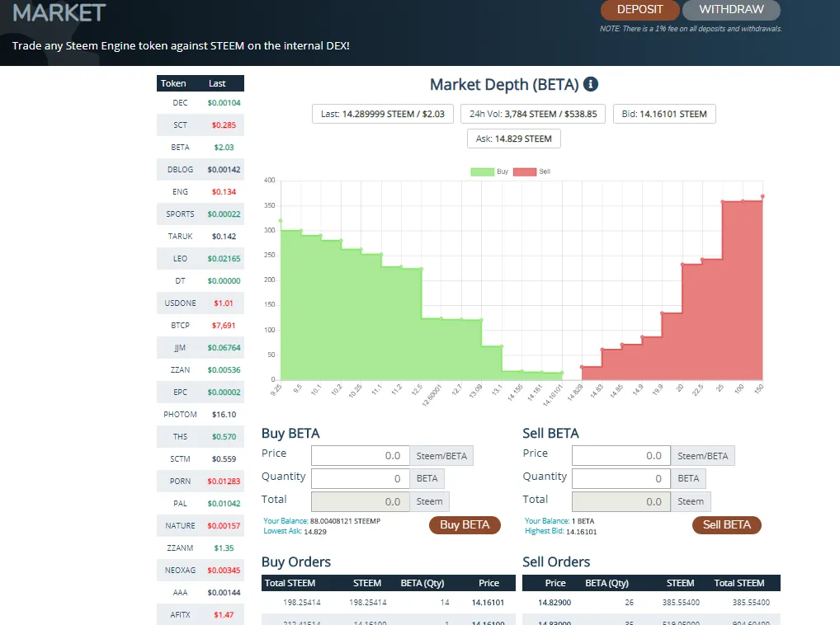Select the EPC token row
This screenshot has height=625, width=840.
pos(201,392)
